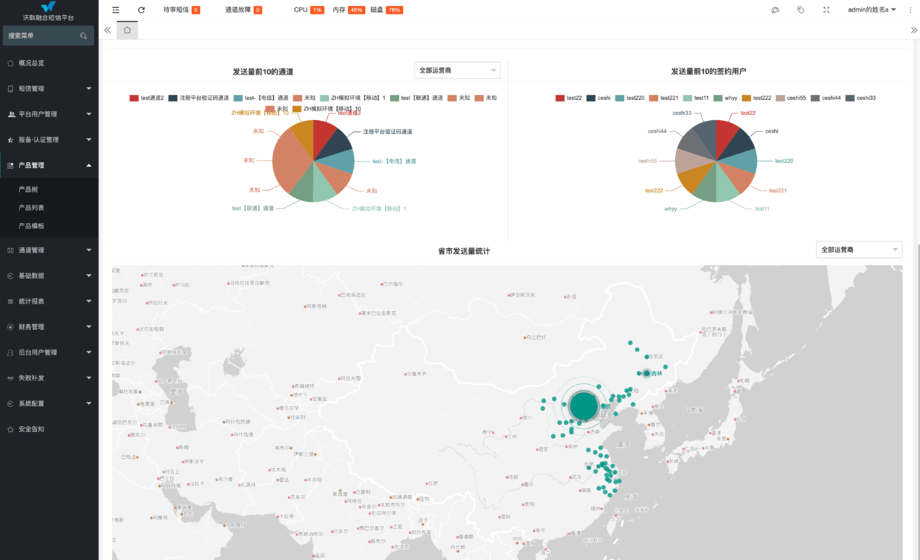Click the double-left arrow tab scroll icon
The height and width of the screenshot is (560, 920).
[107, 30]
